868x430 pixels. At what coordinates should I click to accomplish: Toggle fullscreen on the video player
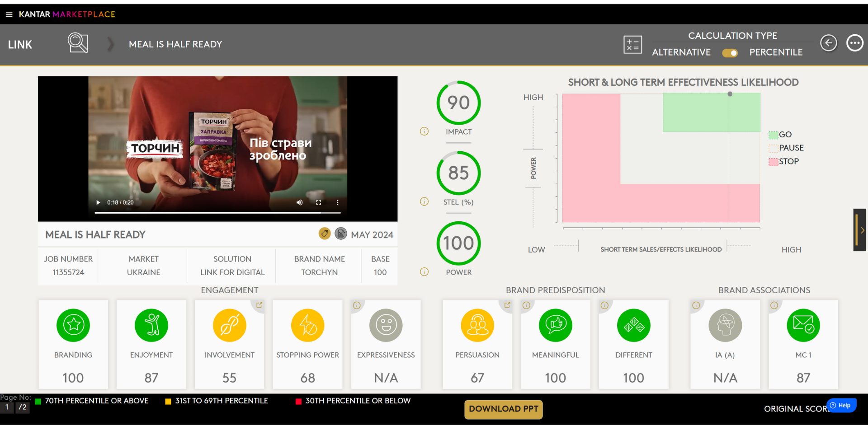(x=319, y=202)
